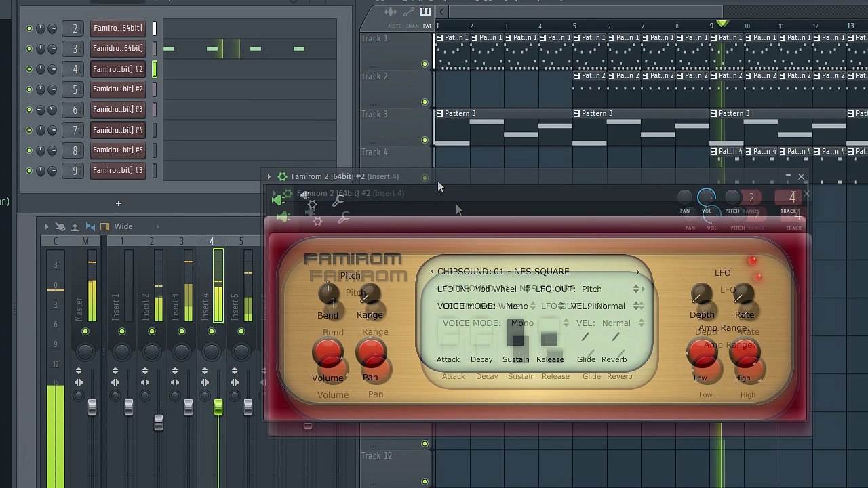Open the Famiro..64bit] channel
This screenshot has height=488, width=868.
point(118,28)
